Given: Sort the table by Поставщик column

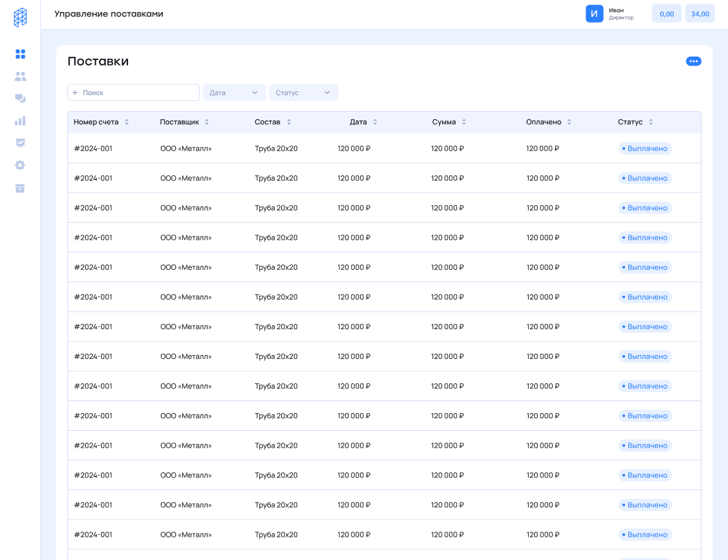Looking at the screenshot, I should tap(206, 122).
